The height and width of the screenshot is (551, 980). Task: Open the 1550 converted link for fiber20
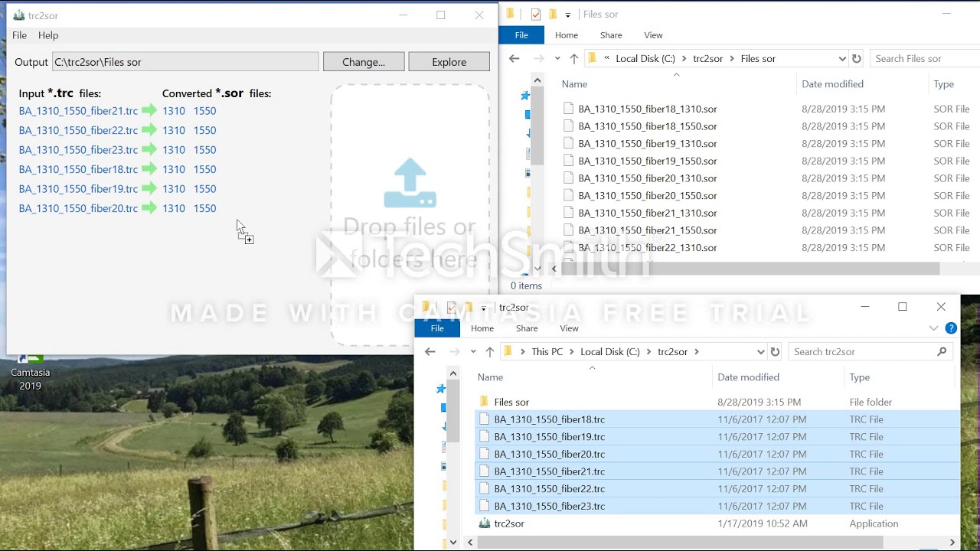pos(204,208)
